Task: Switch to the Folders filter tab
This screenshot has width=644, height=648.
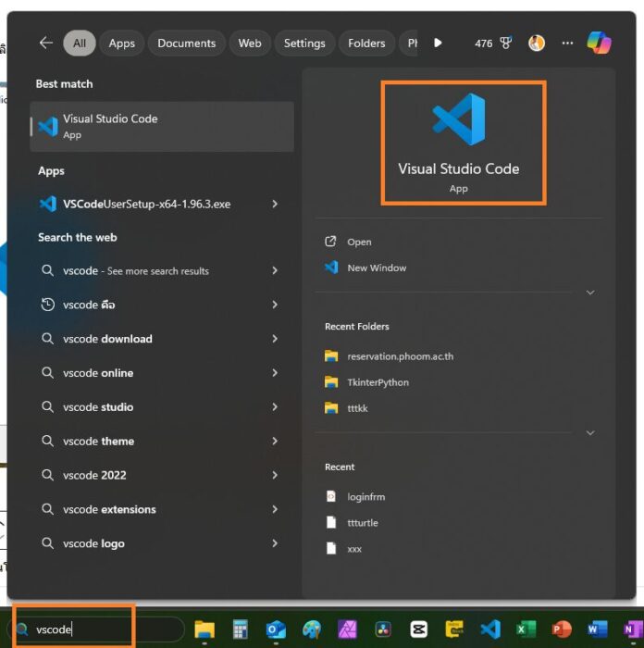Action: (x=366, y=43)
